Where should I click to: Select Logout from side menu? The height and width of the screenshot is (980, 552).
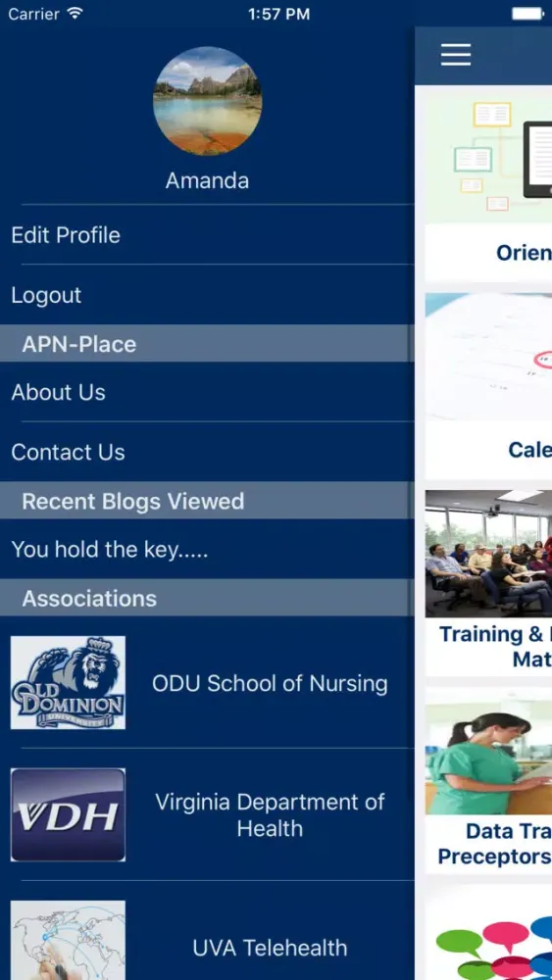coord(207,295)
